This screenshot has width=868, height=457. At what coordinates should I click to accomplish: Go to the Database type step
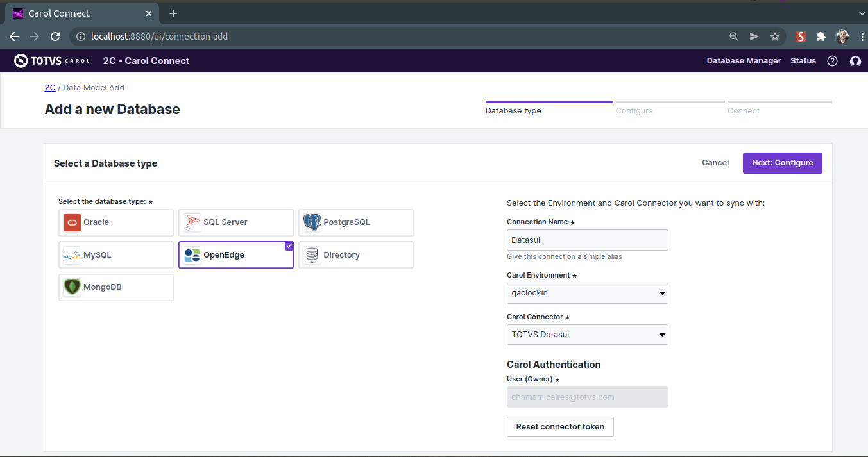click(549, 108)
